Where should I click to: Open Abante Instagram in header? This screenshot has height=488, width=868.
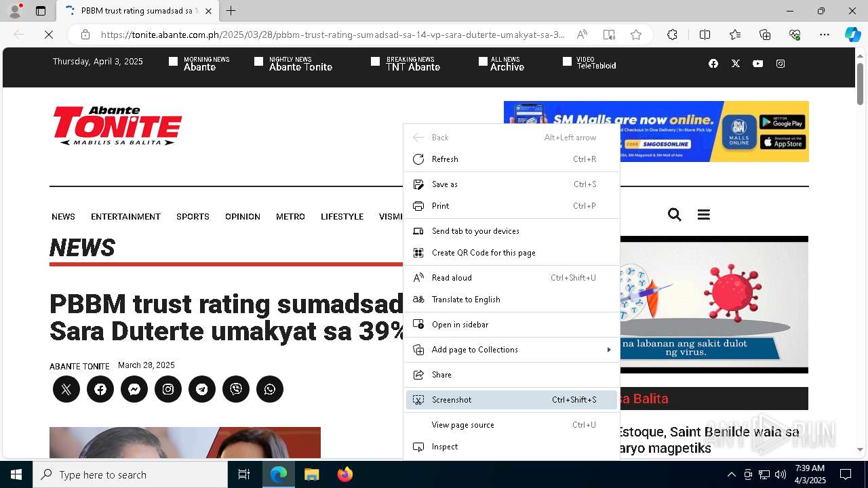(x=781, y=64)
